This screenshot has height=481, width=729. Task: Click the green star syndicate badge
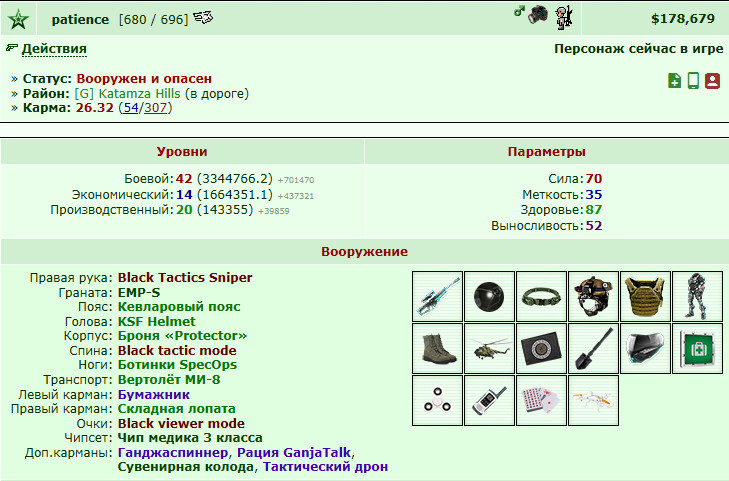pos(18,19)
